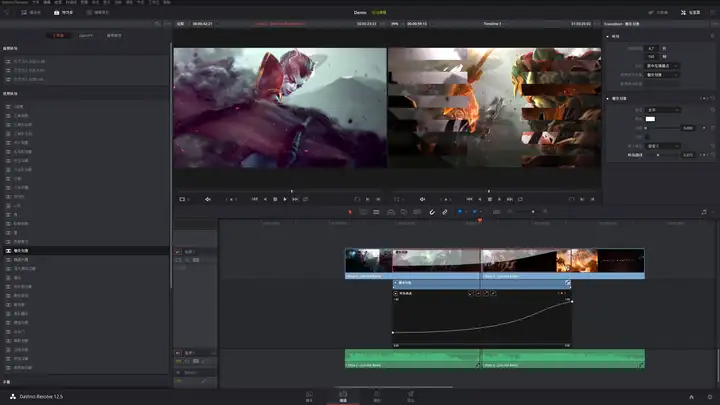This screenshot has height=405, width=720.
Task: Click the overwrite clip tool
Action: coord(404,212)
